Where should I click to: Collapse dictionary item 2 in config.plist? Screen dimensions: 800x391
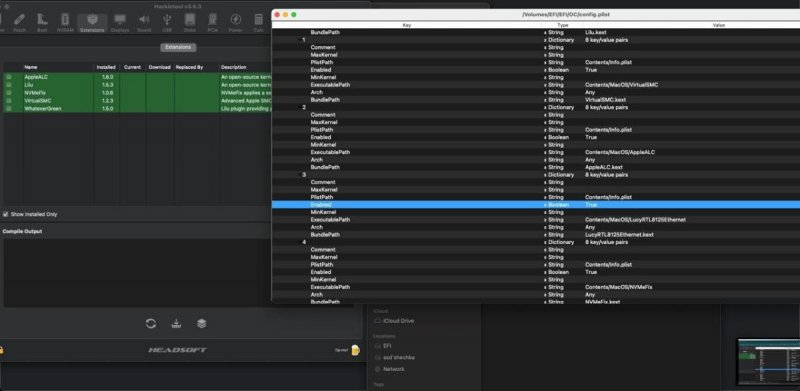(x=299, y=107)
